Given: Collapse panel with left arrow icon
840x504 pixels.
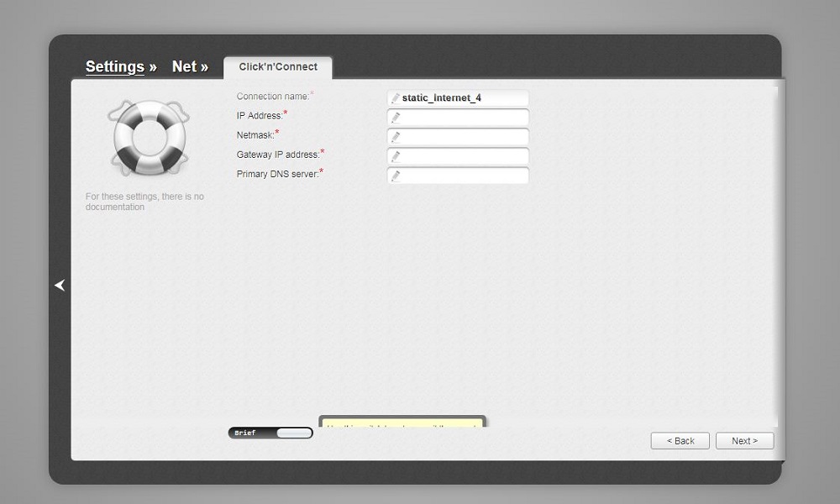Looking at the screenshot, I should (60, 285).
